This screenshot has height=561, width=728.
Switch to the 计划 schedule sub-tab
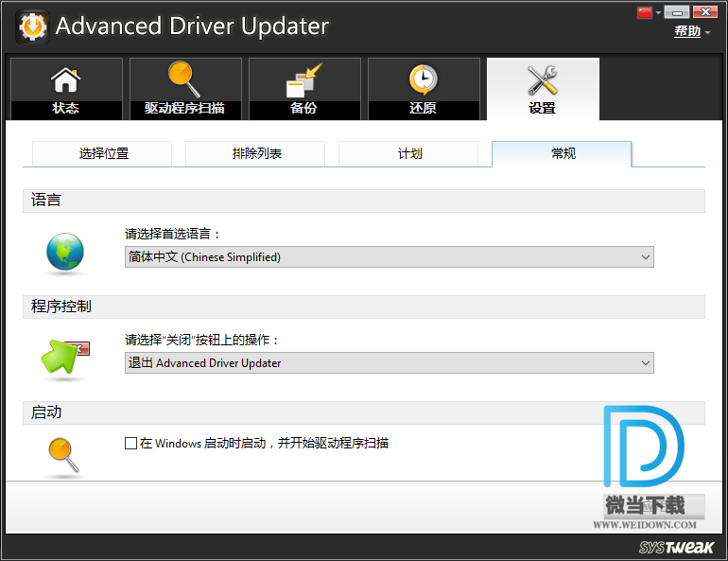tap(408, 153)
